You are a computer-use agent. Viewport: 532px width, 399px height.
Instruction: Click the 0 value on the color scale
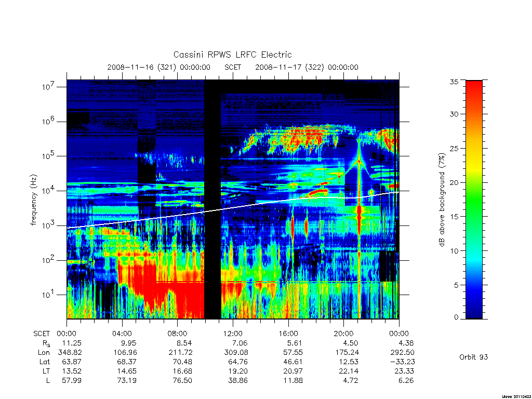point(456,317)
